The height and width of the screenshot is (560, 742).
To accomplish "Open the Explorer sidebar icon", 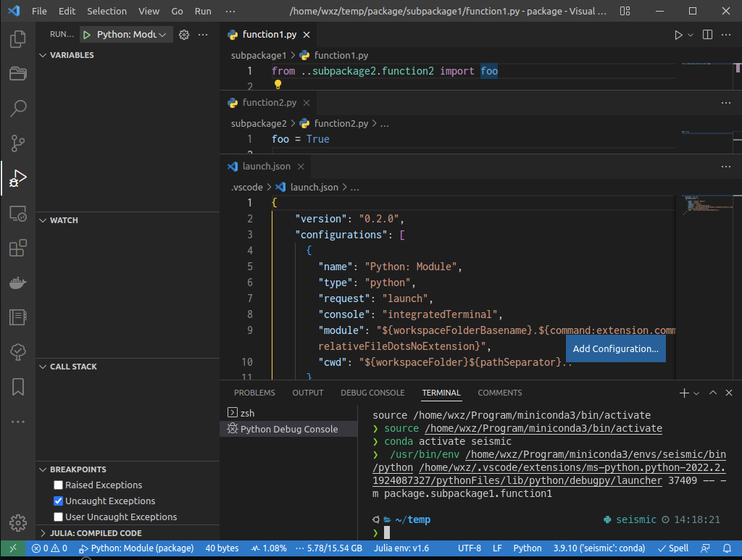I will pos(17,38).
